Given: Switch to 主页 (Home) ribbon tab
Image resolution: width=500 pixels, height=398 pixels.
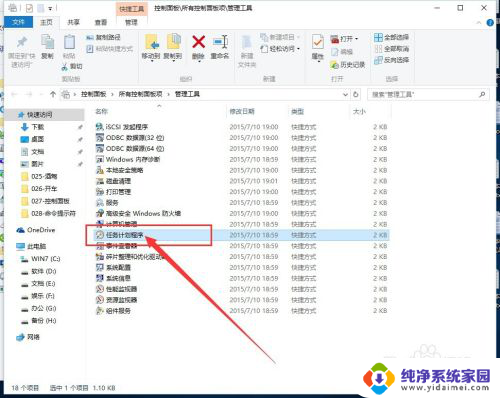Looking at the screenshot, I should [46, 22].
